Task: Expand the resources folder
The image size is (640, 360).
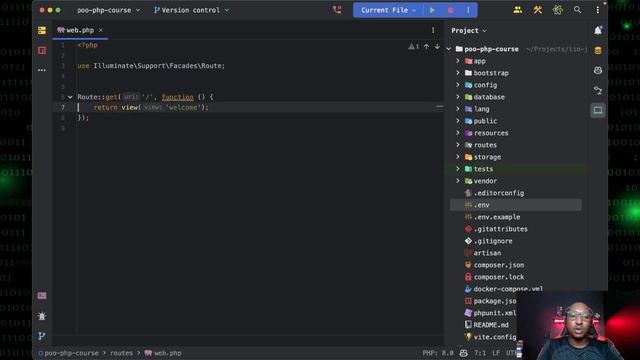Action: coord(458,133)
